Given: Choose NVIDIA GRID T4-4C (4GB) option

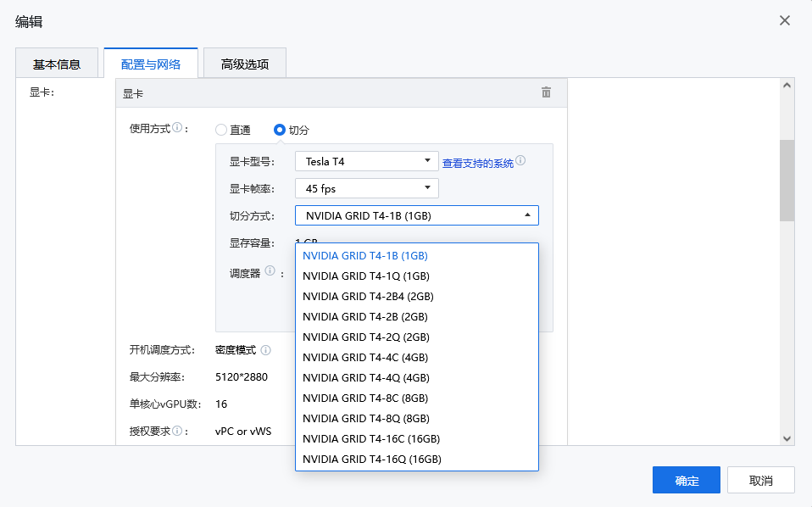Looking at the screenshot, I should click(x=417, y=357).
